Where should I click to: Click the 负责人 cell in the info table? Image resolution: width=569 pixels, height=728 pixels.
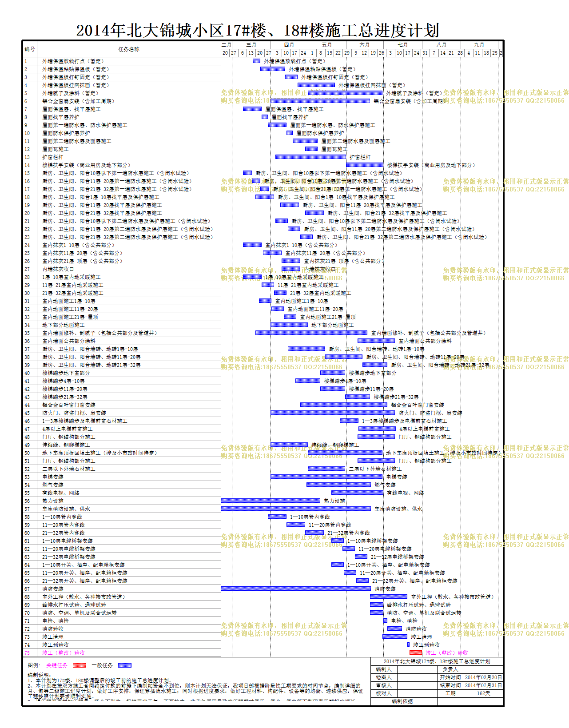pyautogui.click(x=451, y=669)
